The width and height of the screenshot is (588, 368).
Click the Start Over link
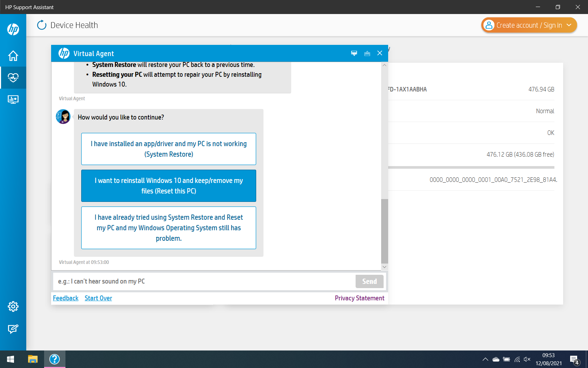98,298
